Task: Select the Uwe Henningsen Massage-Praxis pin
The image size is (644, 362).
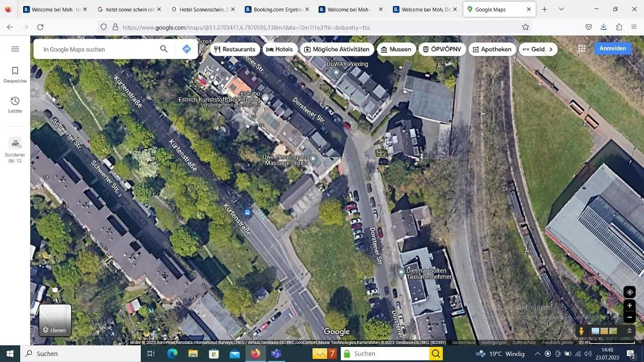Action: pos(313,160)
